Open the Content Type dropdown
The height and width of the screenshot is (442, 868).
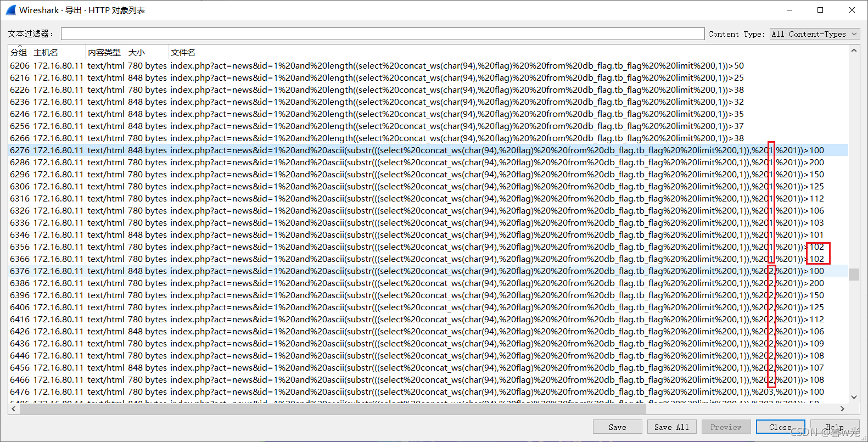point(815,34)
